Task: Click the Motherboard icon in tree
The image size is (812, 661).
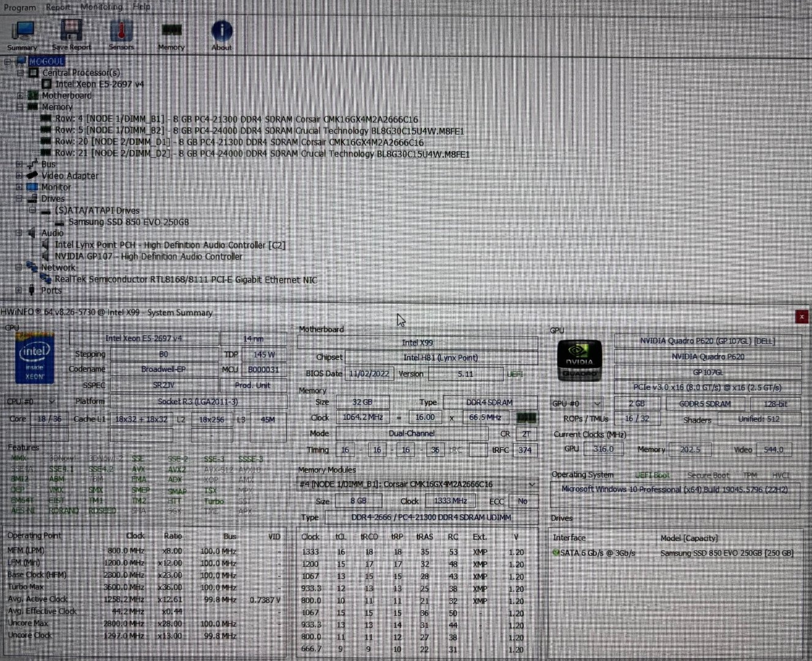Action: tap(32, 95)
